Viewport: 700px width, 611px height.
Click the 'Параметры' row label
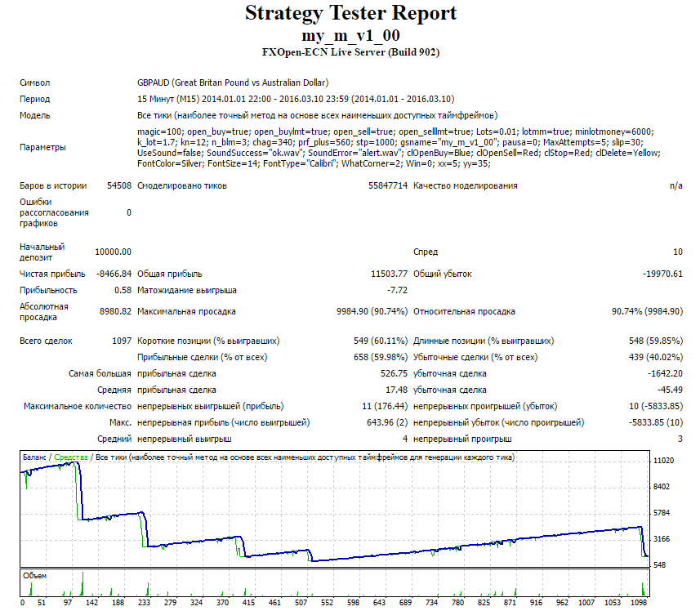point(42,147)
